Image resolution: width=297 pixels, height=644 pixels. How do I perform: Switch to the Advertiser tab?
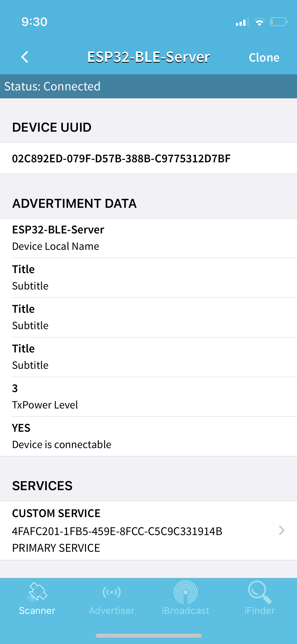coord(112,610)
